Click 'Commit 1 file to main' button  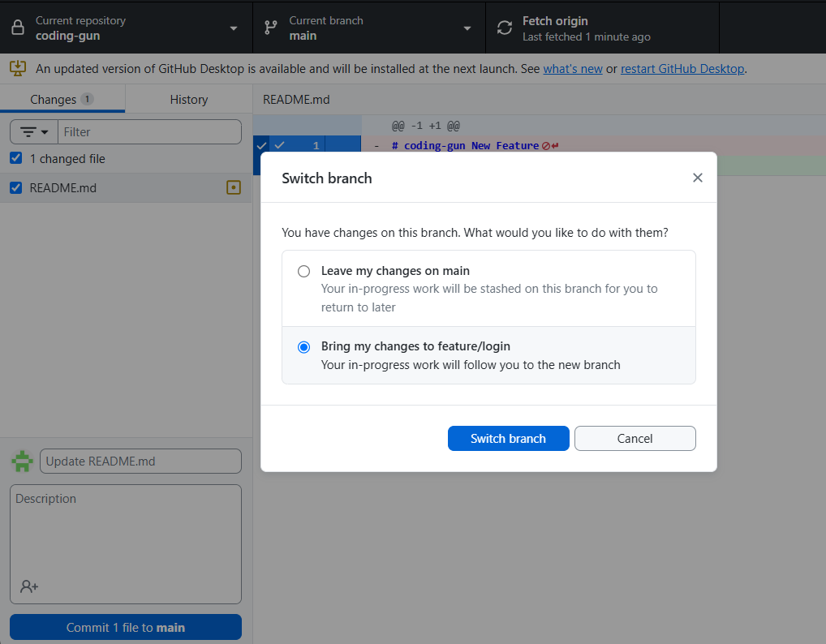[126, 627]
